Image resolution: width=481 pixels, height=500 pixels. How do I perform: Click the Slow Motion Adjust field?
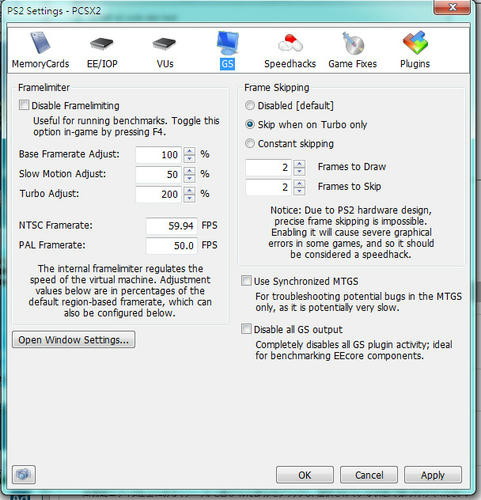click(x=159, y=174)
